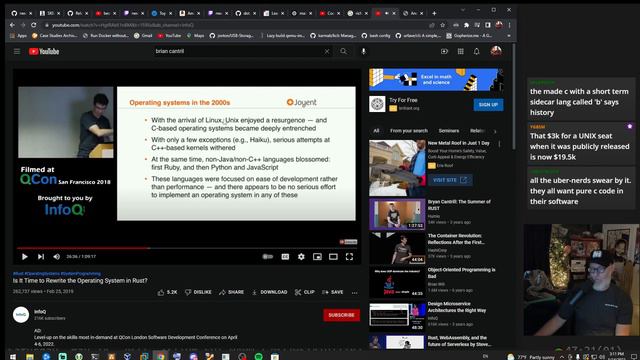640x360 pixels.
Task: Like the video showing 5.2K
Action: 167,292
